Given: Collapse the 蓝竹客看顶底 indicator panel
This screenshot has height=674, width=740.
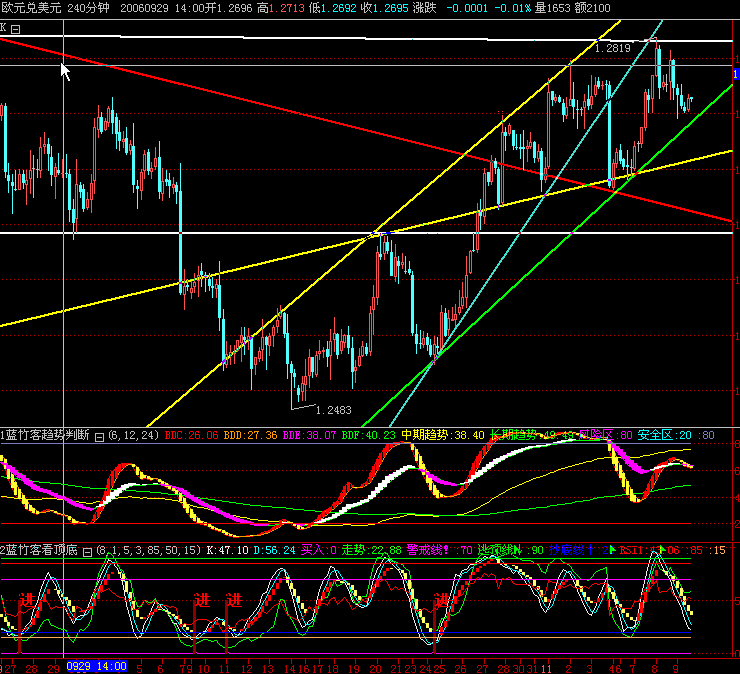Looking at the screenshot, I should [x=87, y=552].
